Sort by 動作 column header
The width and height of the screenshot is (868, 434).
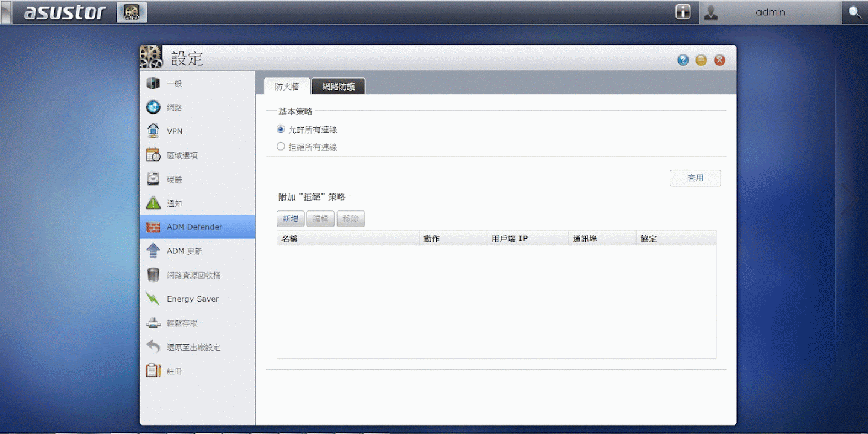pyautogui.click(x=452, y=238)
